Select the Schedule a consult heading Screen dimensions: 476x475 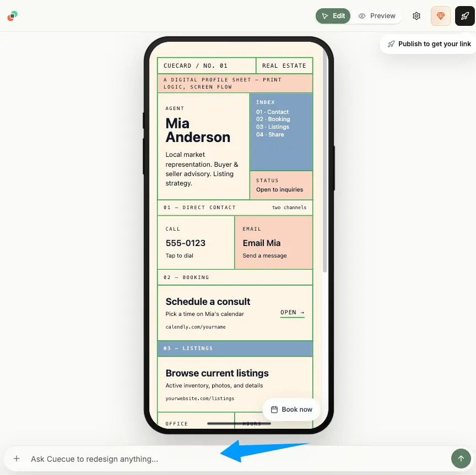point(208,302)
